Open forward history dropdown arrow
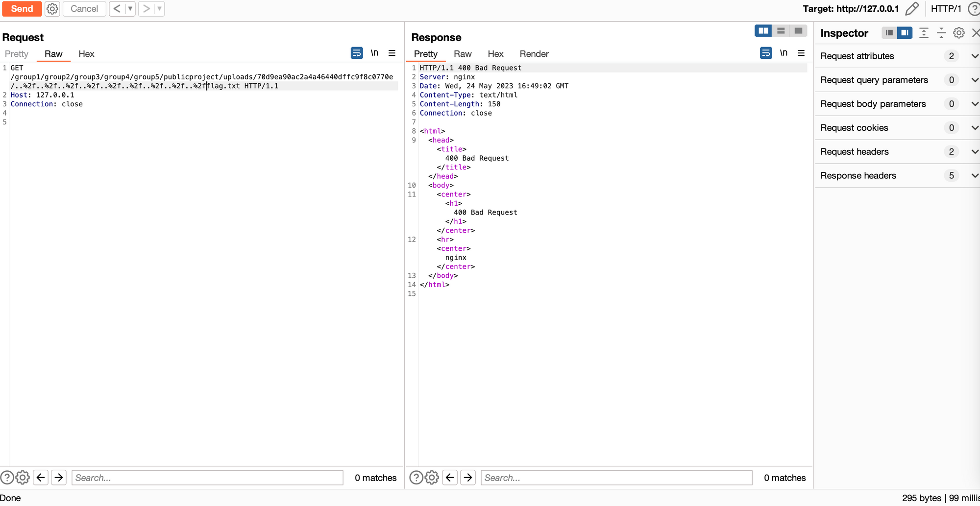The width and height of the screenshot is (980, 506). 159,9
